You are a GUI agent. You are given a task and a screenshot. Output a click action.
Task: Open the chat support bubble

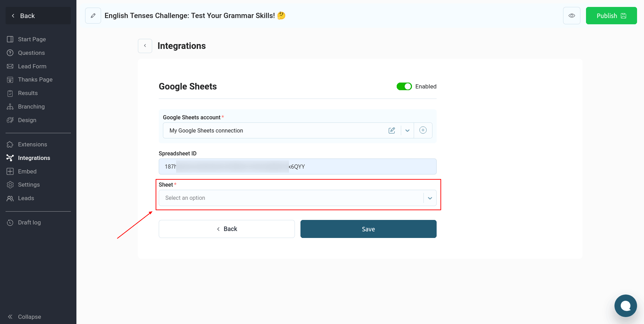pos(625,306)
